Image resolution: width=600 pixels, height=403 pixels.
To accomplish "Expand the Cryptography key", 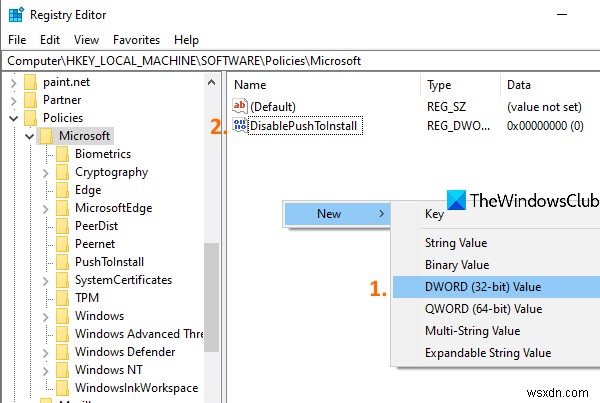I will [46, 173].
